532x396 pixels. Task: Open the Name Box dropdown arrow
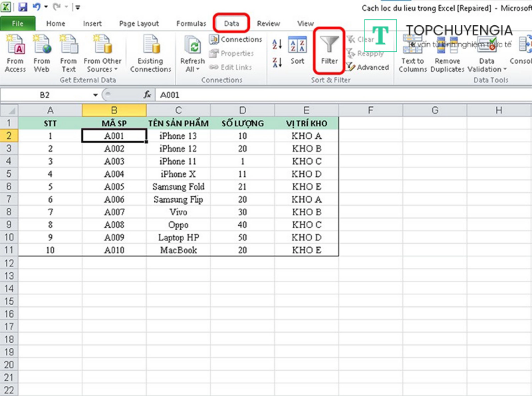[96, 95]
